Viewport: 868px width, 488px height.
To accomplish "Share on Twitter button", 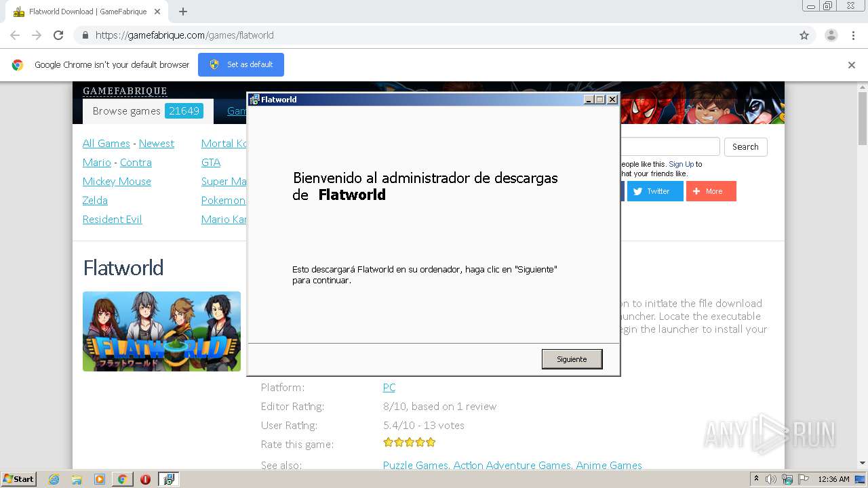I will [x=655, y=191].
